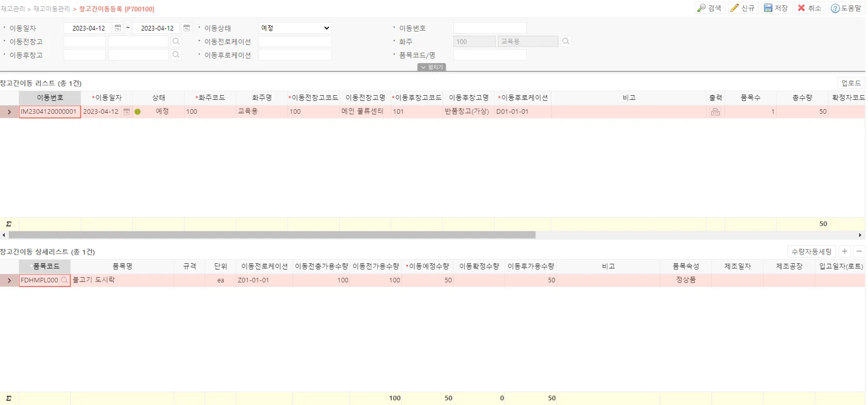Click the 총수량 column header

tap(802, 98)
